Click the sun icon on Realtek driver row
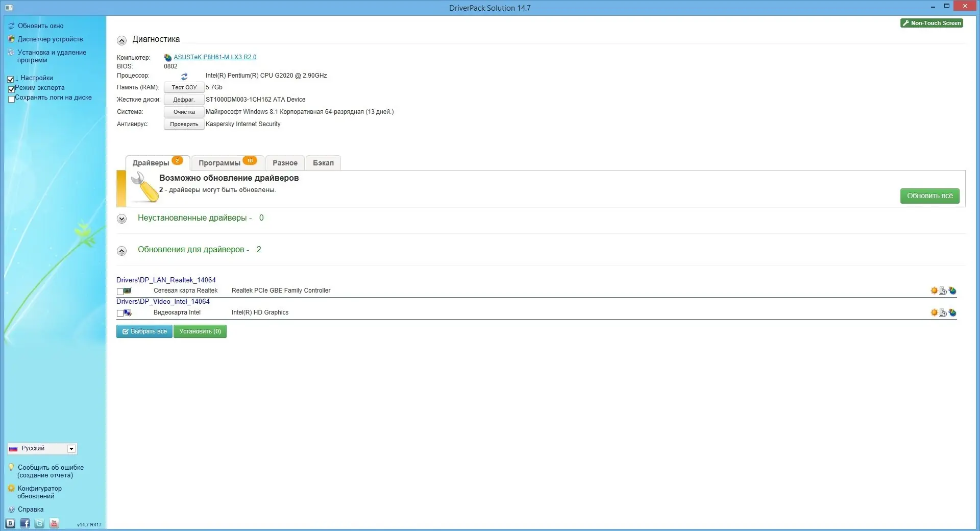This screenshot has width=980, height=531. [934, 291]
